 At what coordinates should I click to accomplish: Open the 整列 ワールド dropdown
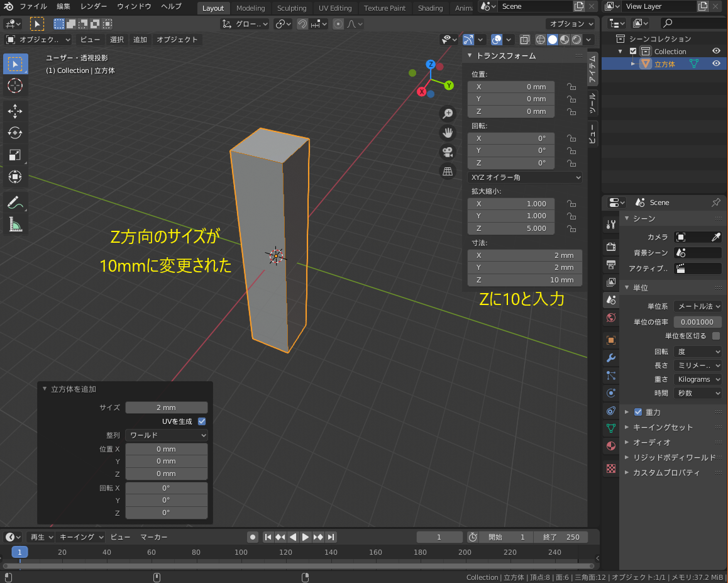(166, 435)
